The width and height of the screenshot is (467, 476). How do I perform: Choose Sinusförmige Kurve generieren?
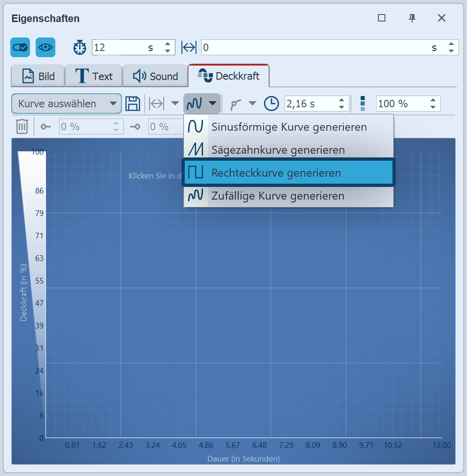tap(289, 127)
